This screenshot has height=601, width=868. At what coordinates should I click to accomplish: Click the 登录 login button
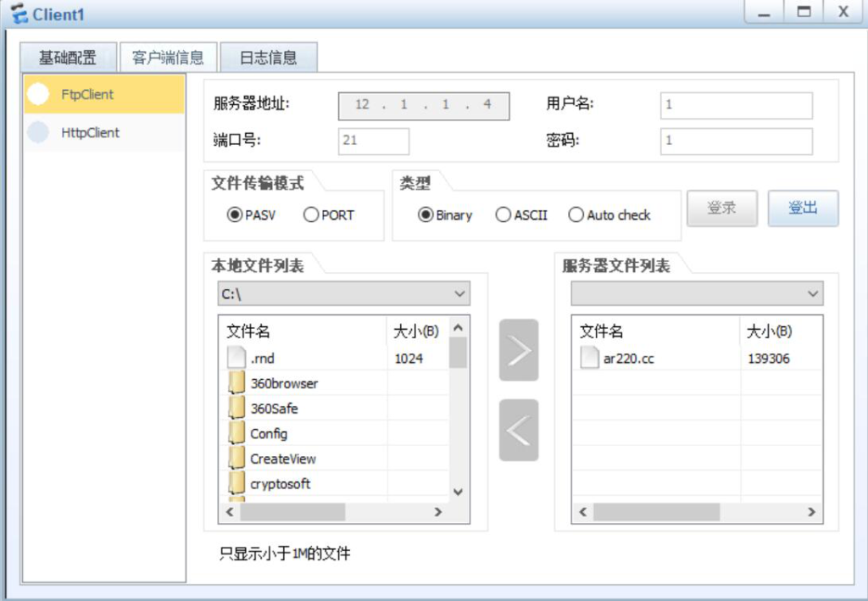pos(722,209)
